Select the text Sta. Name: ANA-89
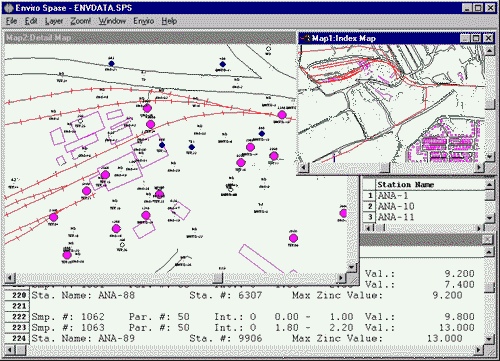The width and height of the screenshot is (500, 361). coord(83,338)
